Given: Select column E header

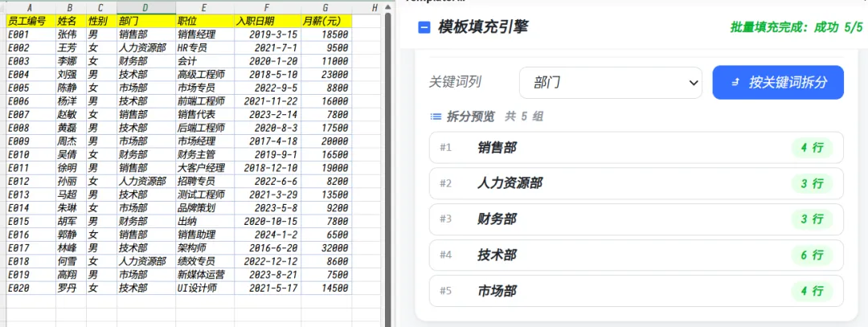Looking at the screenshot, I should [x=205, y=7].
